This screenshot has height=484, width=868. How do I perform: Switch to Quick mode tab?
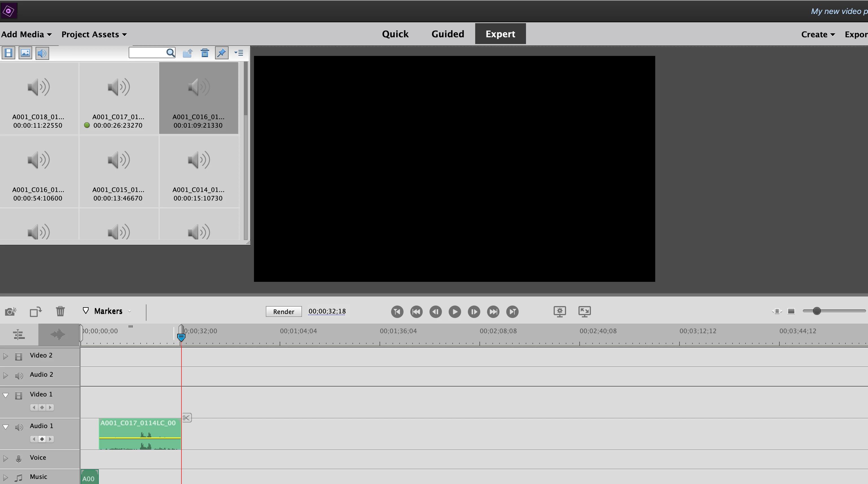tap(395, 34)
